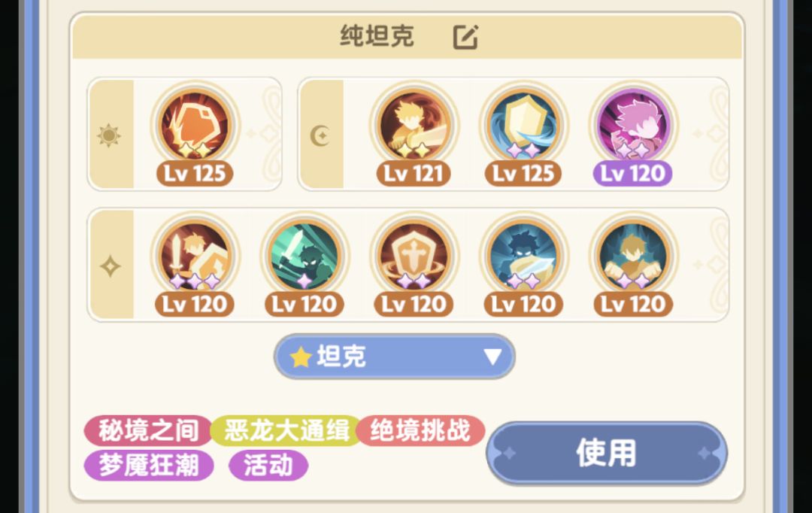This screenshot has height=513, width=812.
Task: Select the purple pink-haired skill Lv 120
Action: click(633, 126)
